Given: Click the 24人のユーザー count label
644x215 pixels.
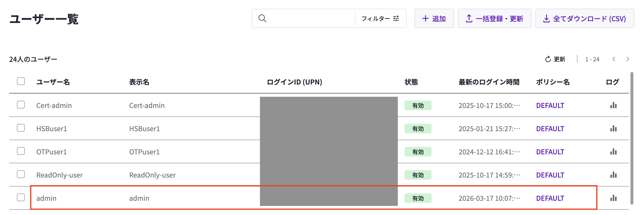Looking at the screenshot, I should [33, 59].
